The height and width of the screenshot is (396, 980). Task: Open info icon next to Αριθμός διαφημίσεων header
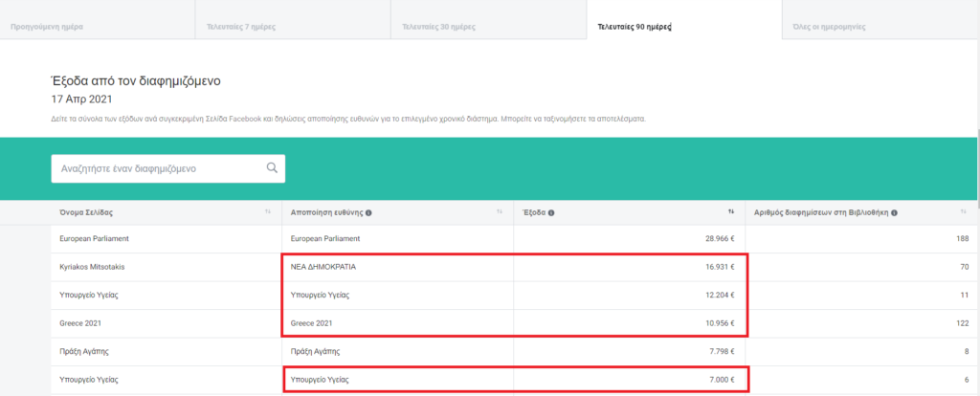tap(895, 213)
